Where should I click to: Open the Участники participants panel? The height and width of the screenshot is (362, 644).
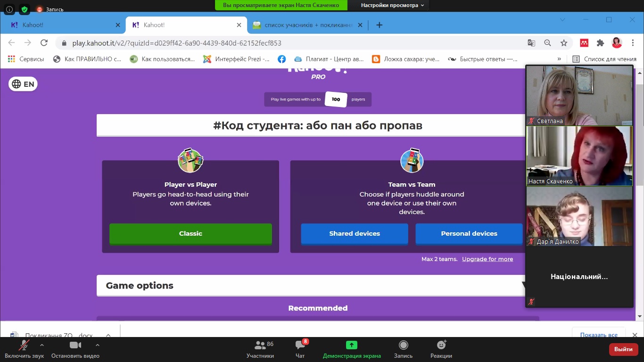260,350
